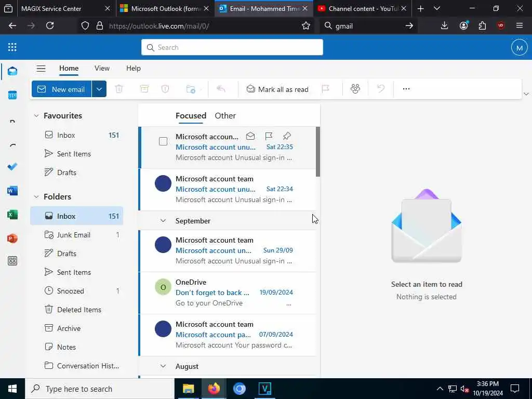Expand the ribbon with the chevron at the right edge
532x399 pixels.
(526, 94)
